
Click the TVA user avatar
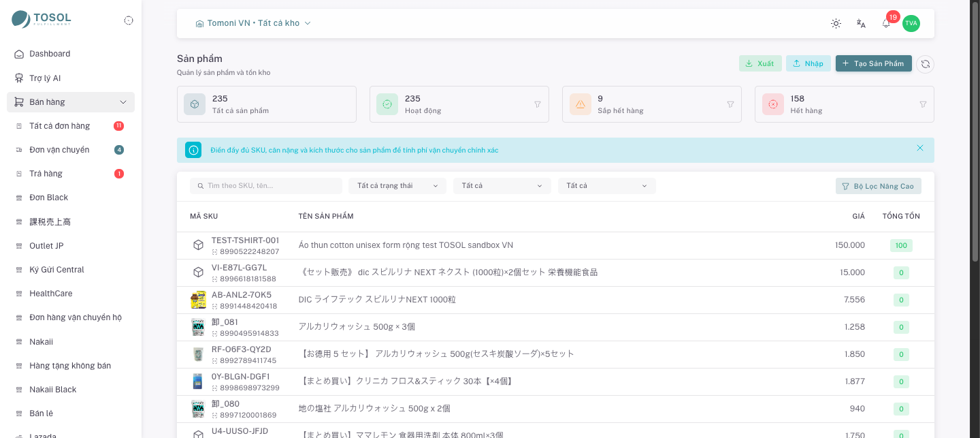[x=911, y=23]
